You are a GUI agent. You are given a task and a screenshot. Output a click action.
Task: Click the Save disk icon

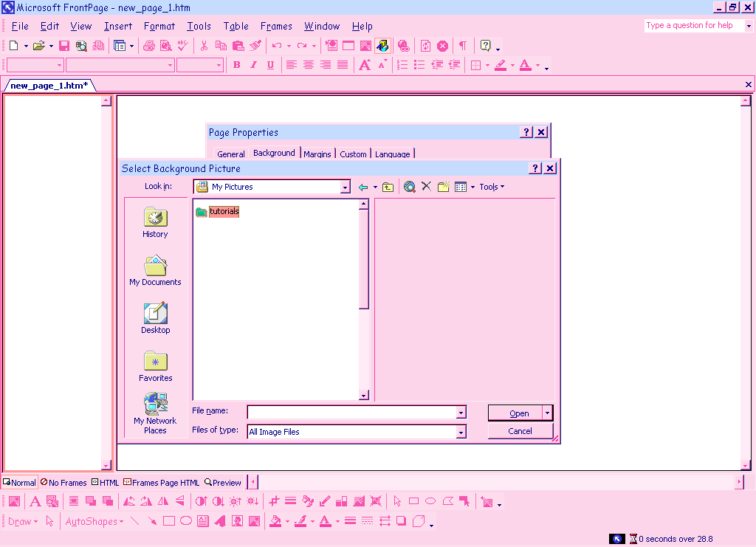point(63,46)
